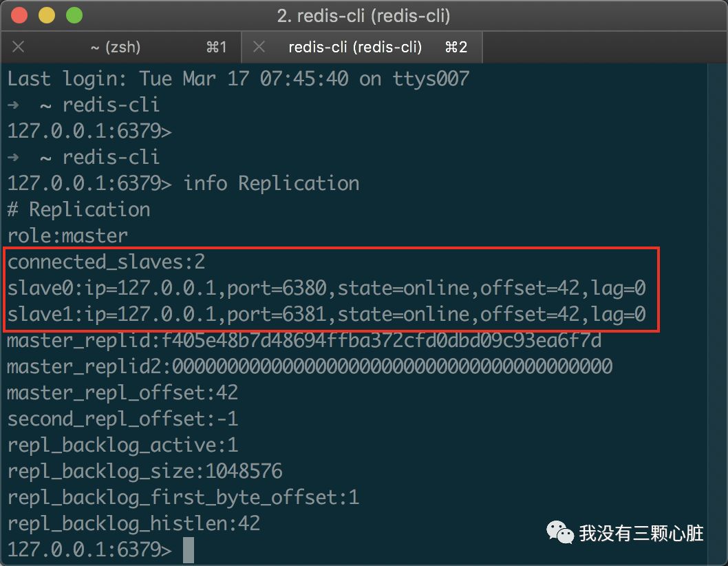This screenshot has height=566, width=728.
Task: Click the window title "2. redis-cli (redis-cli)"
Action: tap(363, 16)
